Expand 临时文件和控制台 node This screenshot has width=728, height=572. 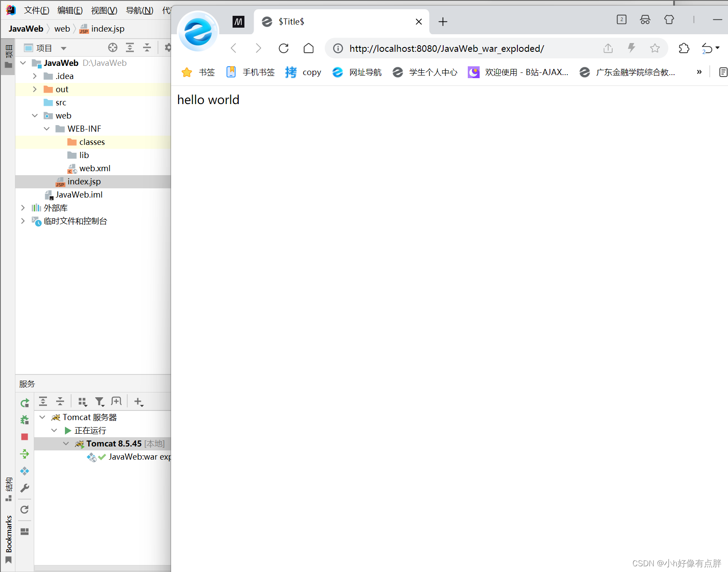(x=23, y=221)
